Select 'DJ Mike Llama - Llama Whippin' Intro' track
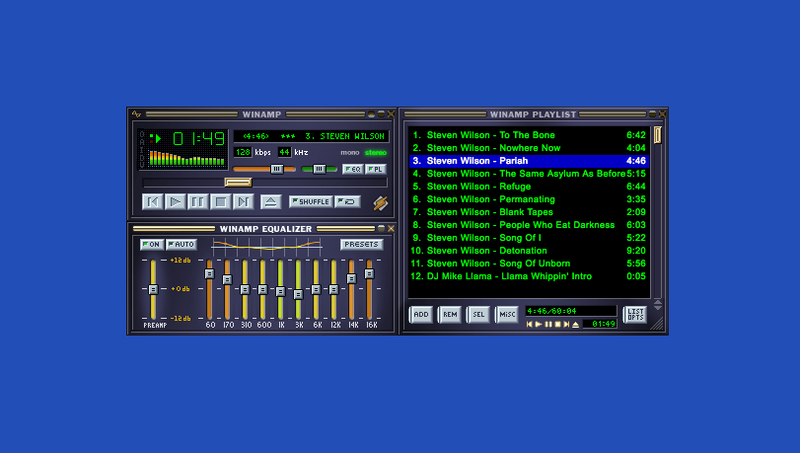 coord(529,276)
